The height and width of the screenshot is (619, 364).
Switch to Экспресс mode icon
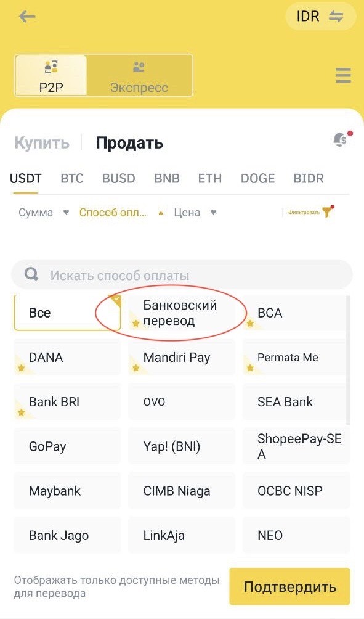139,67
